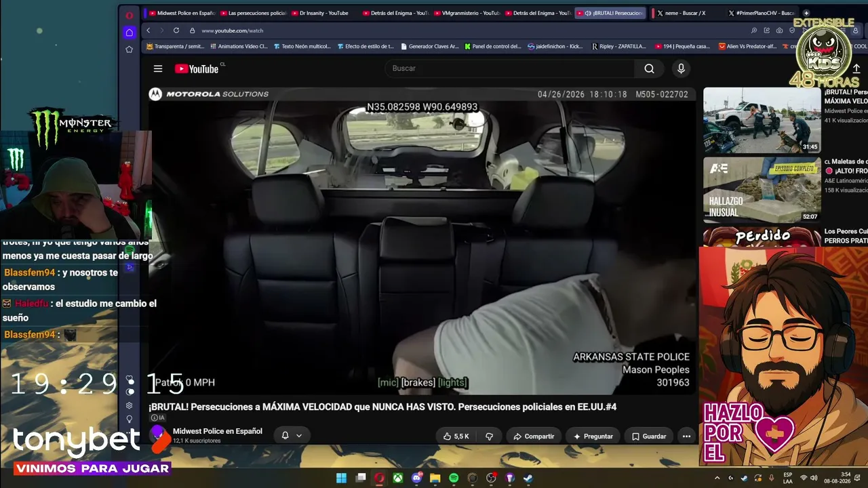Image resolution: width=868 pixels, height=488 pixels.
Task: Reload the YouTube page
Action: click(x=176, y=30)
